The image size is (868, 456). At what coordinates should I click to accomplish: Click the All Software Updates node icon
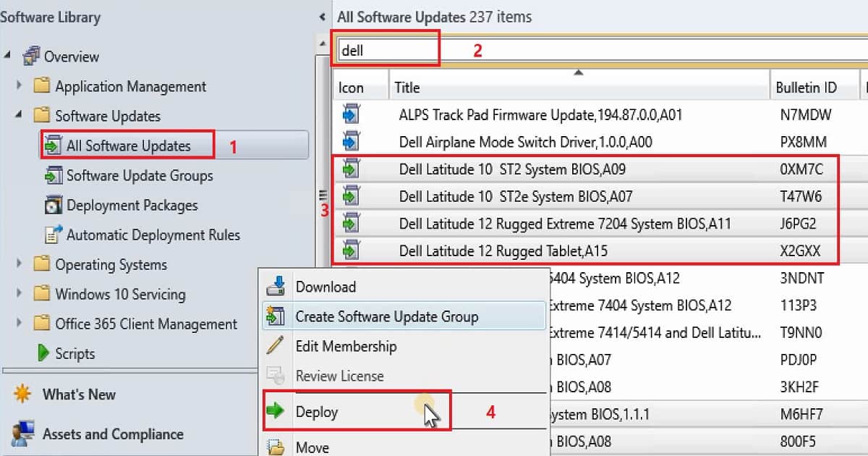pyautogui.click(x=54, y=145)
